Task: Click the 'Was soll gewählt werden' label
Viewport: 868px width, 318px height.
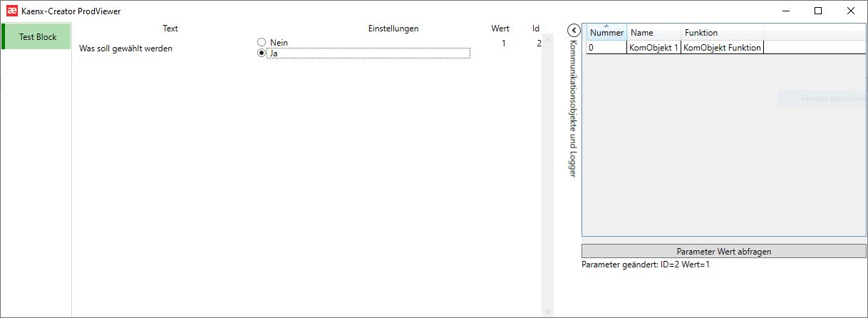Action: pyautogui.click(x=126, y=48)
